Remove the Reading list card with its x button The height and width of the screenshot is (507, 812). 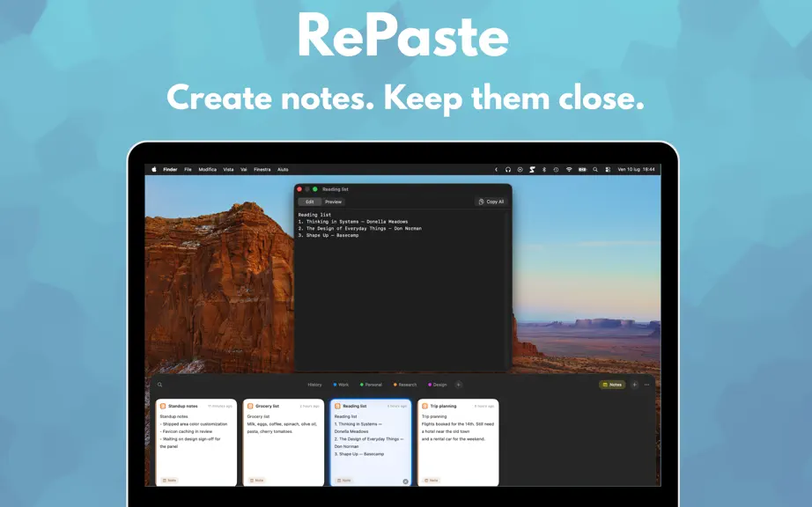[405, 481]
